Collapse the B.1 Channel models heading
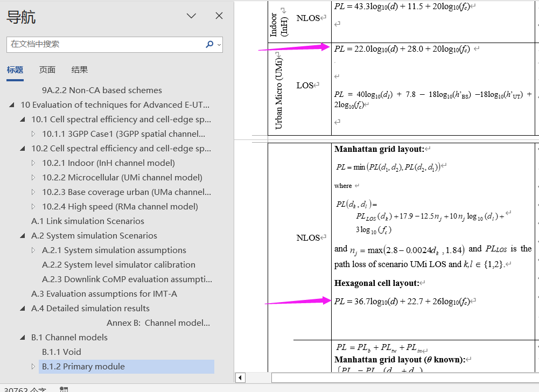 tap(23, 338)
